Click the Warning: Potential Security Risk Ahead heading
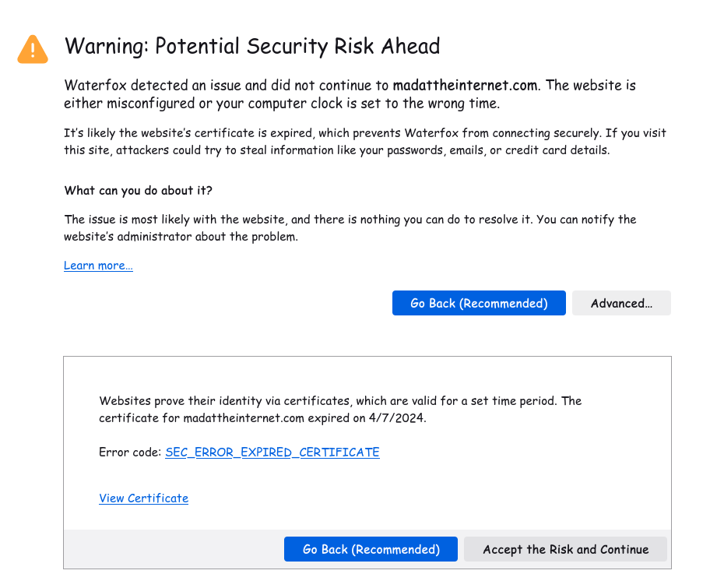This screenshot has height=588, width=710. click(x=252, y=46)
